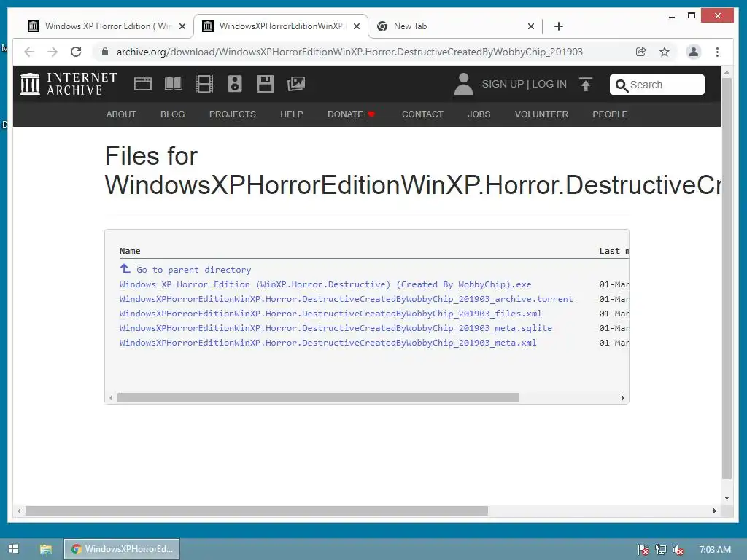This screenshot has width=747, height=560.
Task: Open Chrome profile icon
Action: pos(694,52)
